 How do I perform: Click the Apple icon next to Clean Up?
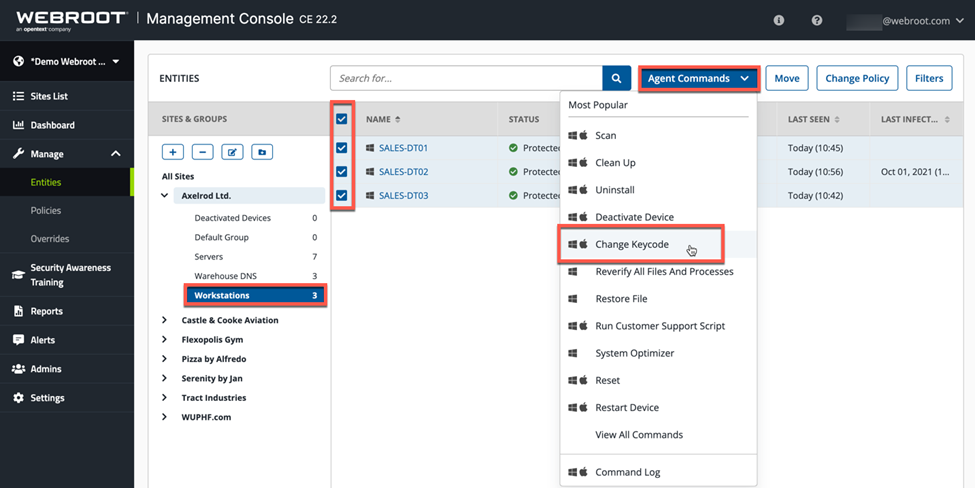pos(584,162)
